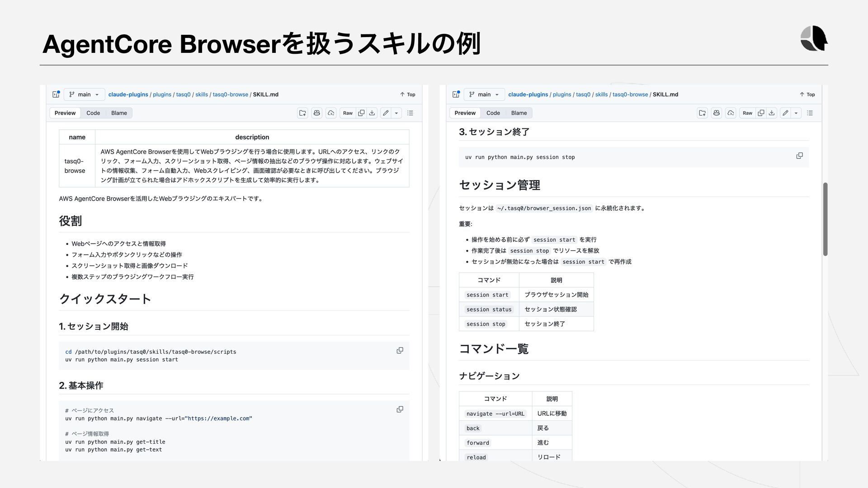Open tasq0-browse breadcrumb link on right
The height and width of the screenshot is (488, 868).
point(630,94)
